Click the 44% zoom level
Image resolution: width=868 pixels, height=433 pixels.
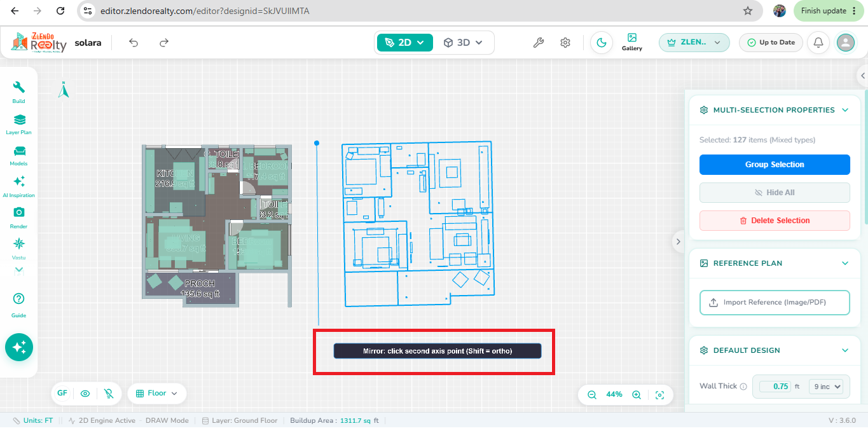[x=614, y=395]
